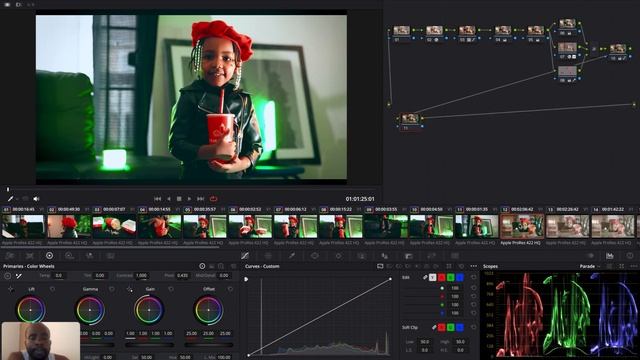Image resolution: width=640 pixels, height=360 pixels.
Task: Open the Blur palette
Action: 384,256
